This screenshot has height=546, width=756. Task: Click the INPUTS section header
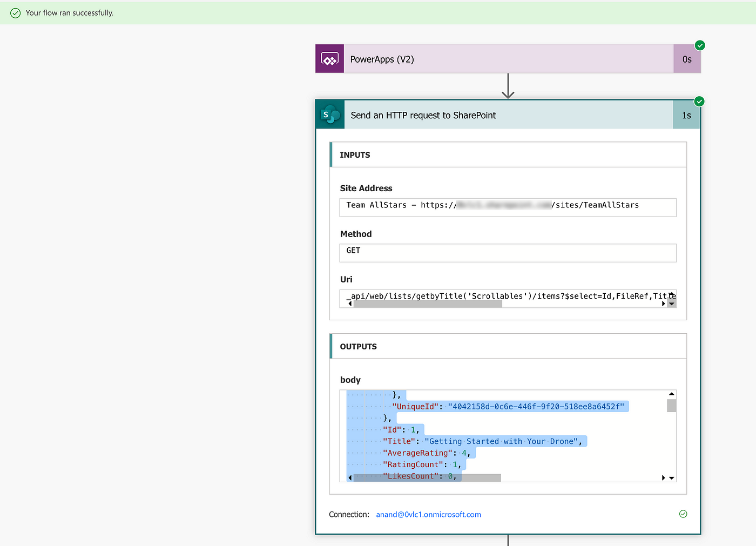pos(508,155)
